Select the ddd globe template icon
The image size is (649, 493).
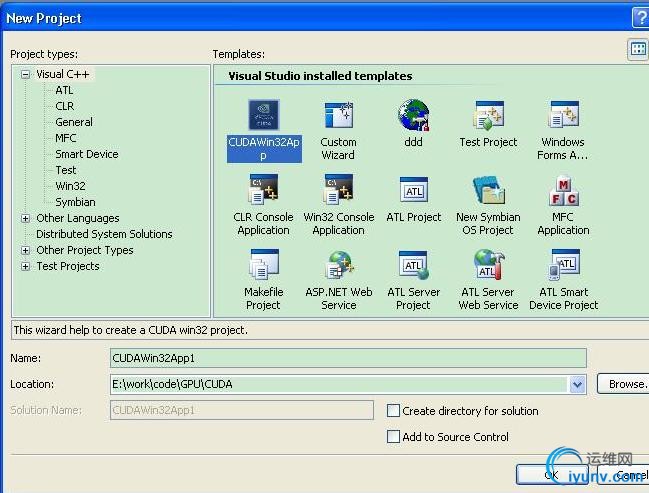click(x=413, y=115)
